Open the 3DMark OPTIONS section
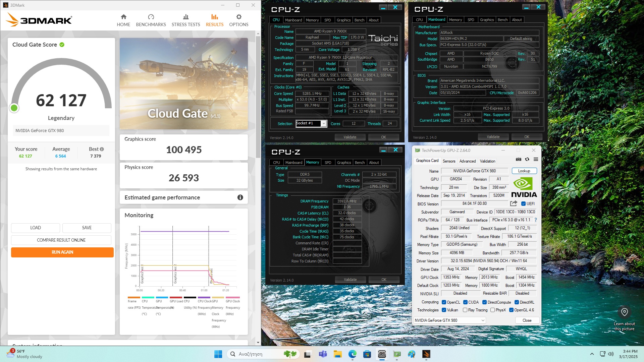 [x=239, y=20]
